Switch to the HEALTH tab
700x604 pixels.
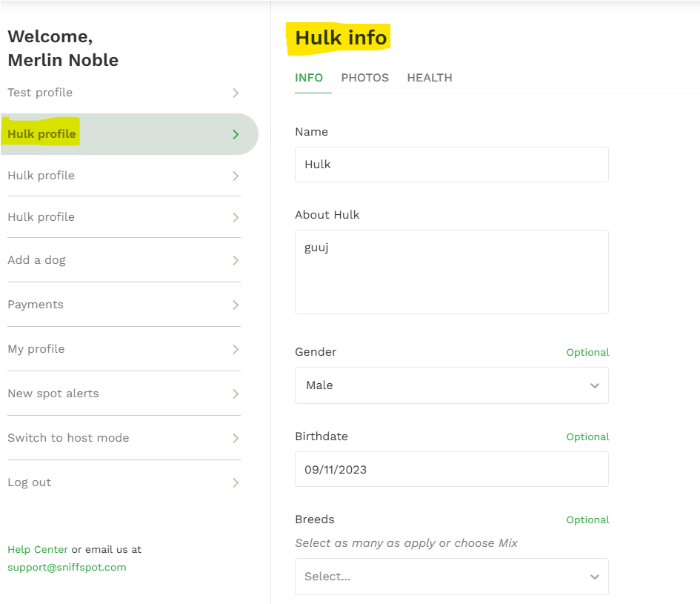click(x=430, y=78)
